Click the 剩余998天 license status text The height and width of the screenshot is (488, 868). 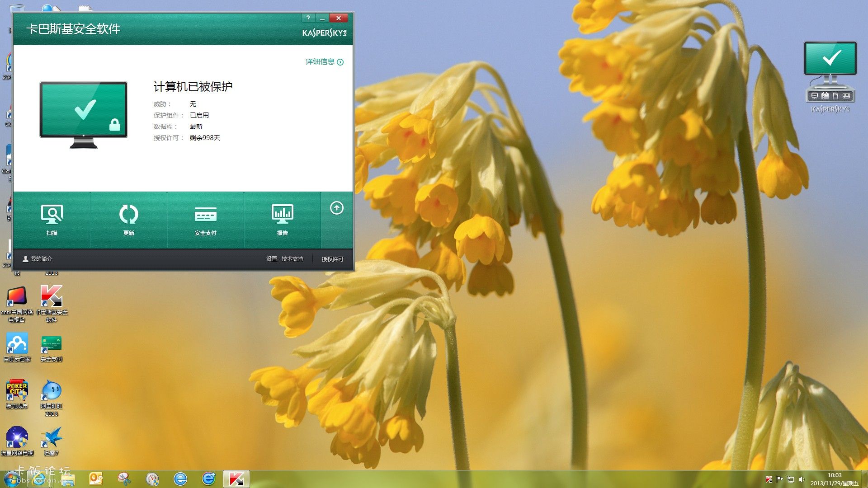(x=205, y=138)
